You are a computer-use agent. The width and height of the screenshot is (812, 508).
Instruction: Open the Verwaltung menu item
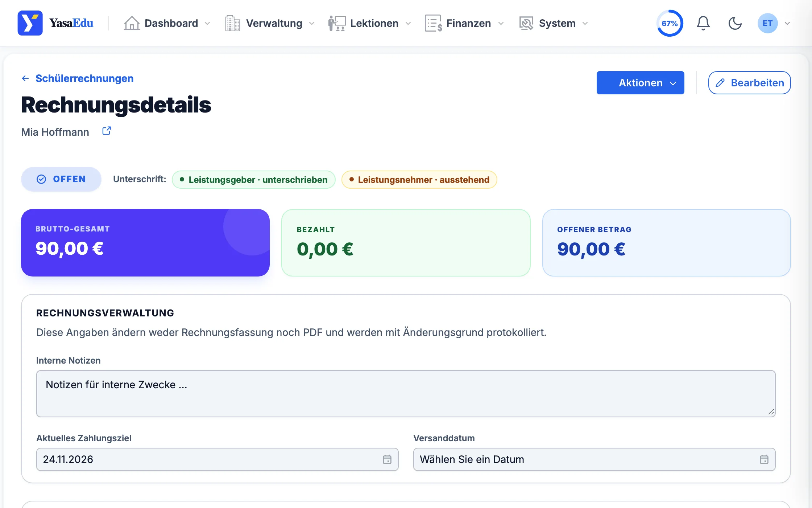click(270, 23)
